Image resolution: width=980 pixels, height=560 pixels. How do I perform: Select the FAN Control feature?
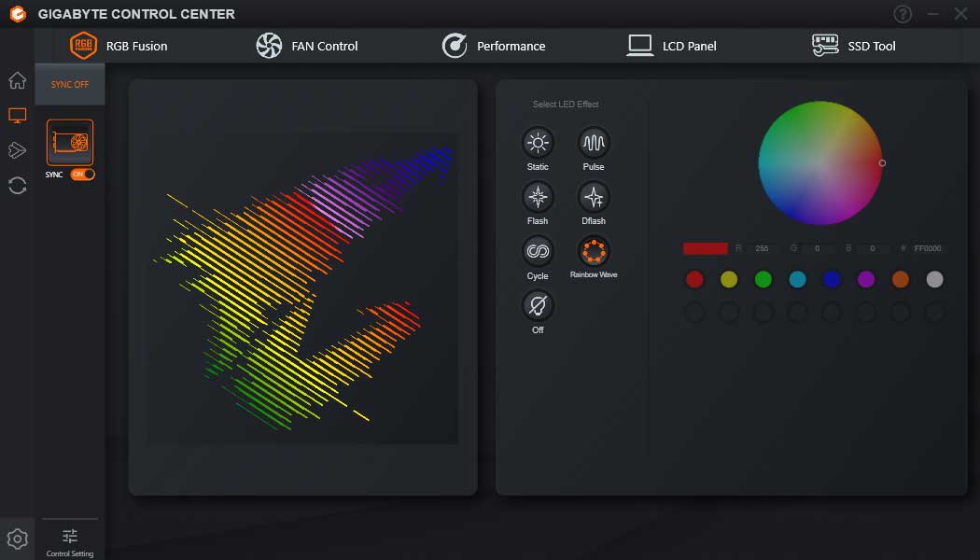click(306, 45)
